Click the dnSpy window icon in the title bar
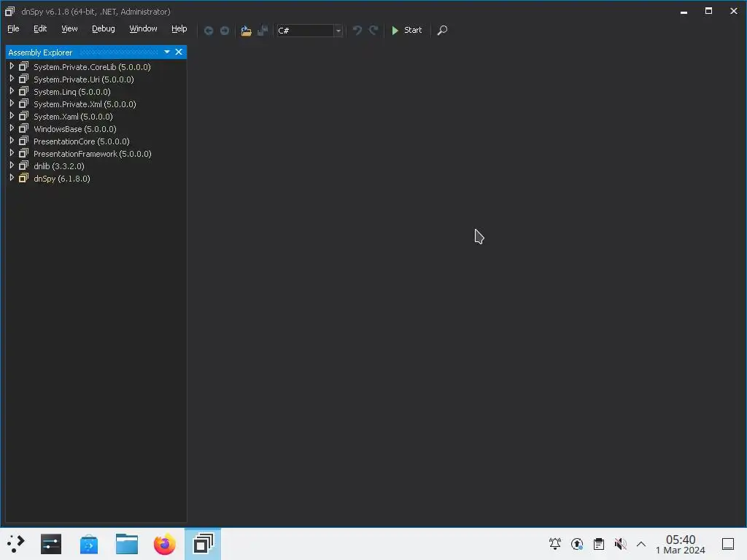 point(9,12)
